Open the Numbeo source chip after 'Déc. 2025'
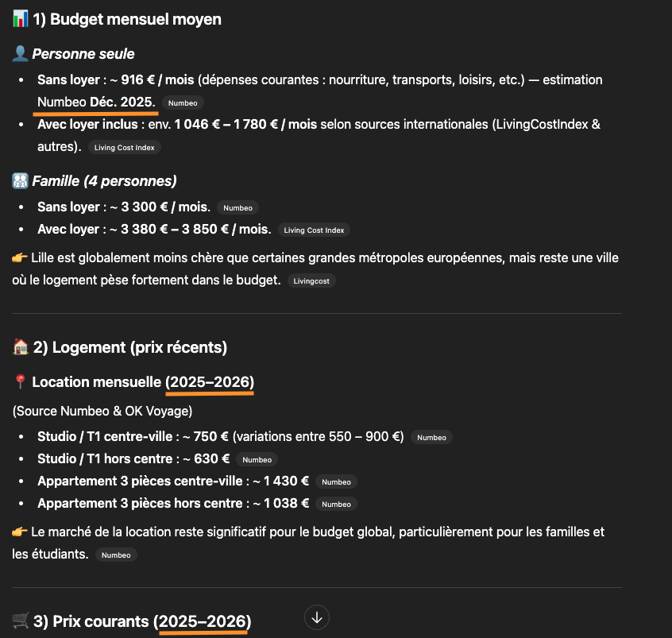The image size is (672, 638). click(183, 103)
